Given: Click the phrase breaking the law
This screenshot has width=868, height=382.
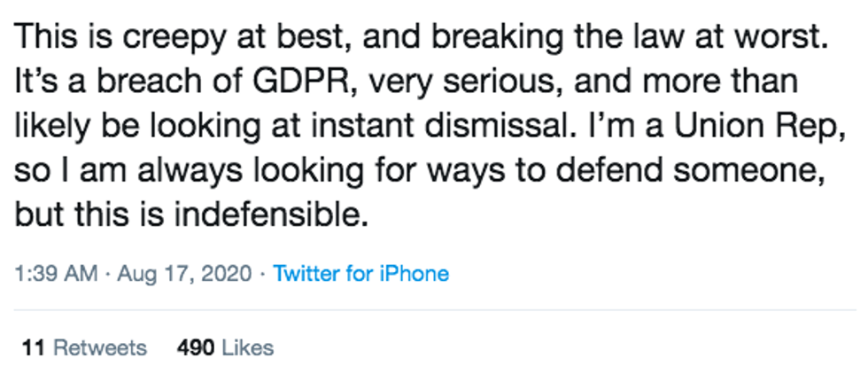Looking at the screenshot, I should [559, 37].
